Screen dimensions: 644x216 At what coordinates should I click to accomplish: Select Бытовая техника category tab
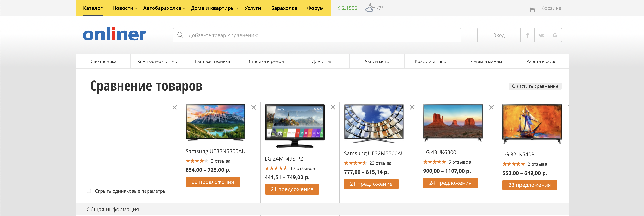(213, 61)
